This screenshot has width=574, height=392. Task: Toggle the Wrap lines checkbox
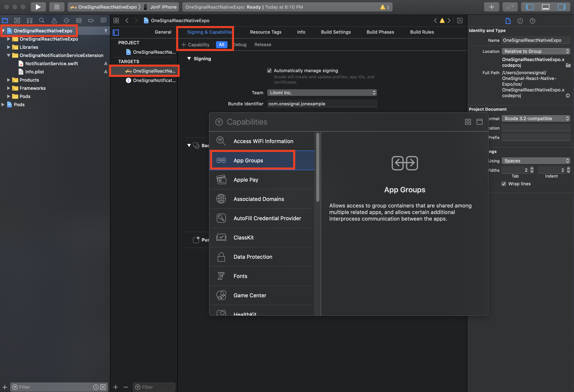coord(504,184)
